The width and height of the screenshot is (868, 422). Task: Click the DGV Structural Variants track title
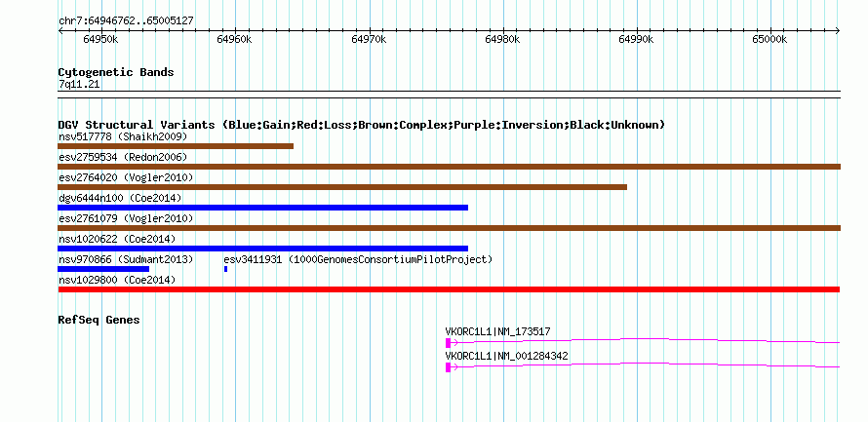click(362, 125)
